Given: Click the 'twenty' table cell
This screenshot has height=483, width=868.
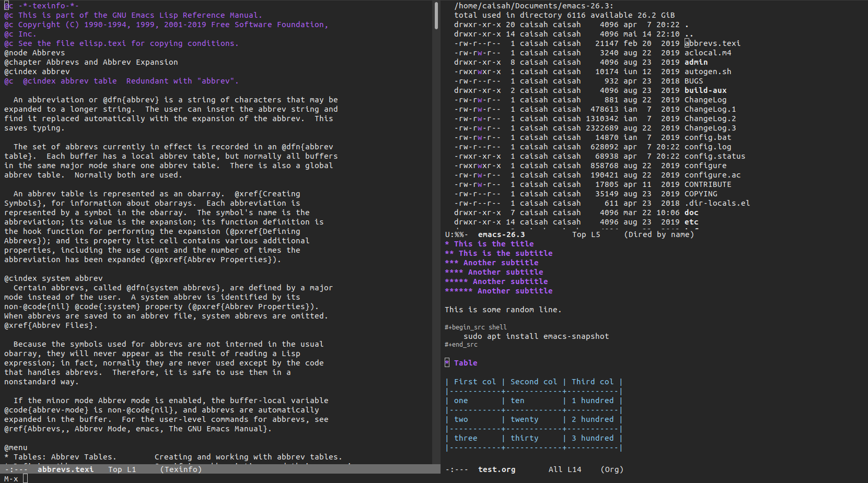Looking at the screenshot, I should tap(524, 419).
